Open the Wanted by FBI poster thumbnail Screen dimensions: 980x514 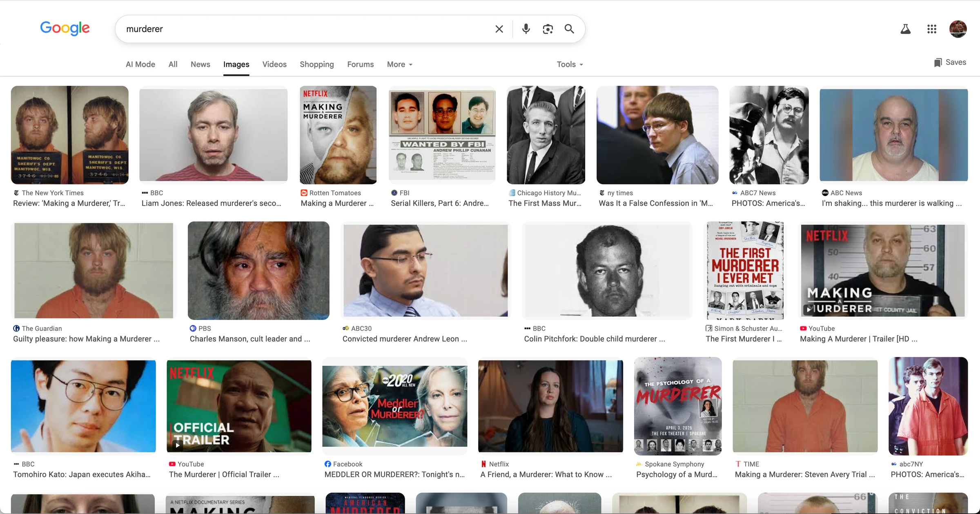[442, 135]
